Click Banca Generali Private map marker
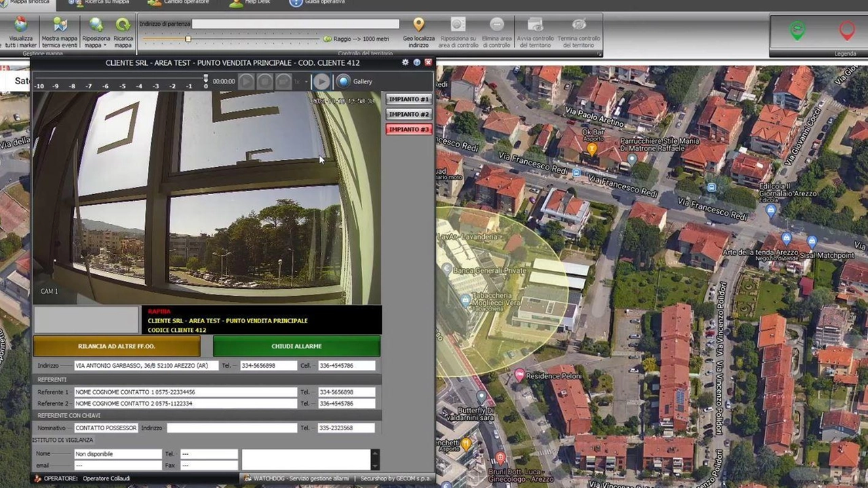 (447, 268)
